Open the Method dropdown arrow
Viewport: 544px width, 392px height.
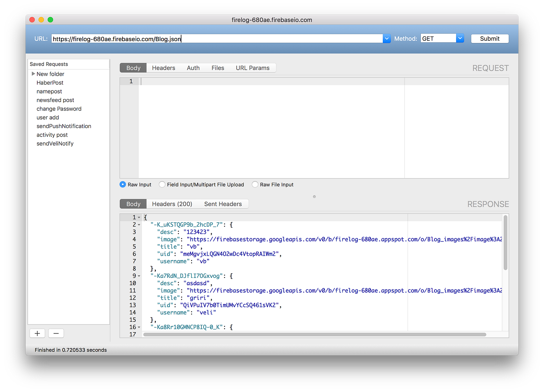pos(460,38)
